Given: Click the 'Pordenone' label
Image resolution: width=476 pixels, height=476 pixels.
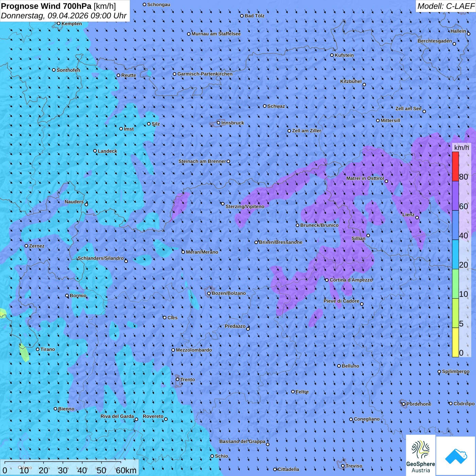Looking at the screenshot, I should pos(419,404).
